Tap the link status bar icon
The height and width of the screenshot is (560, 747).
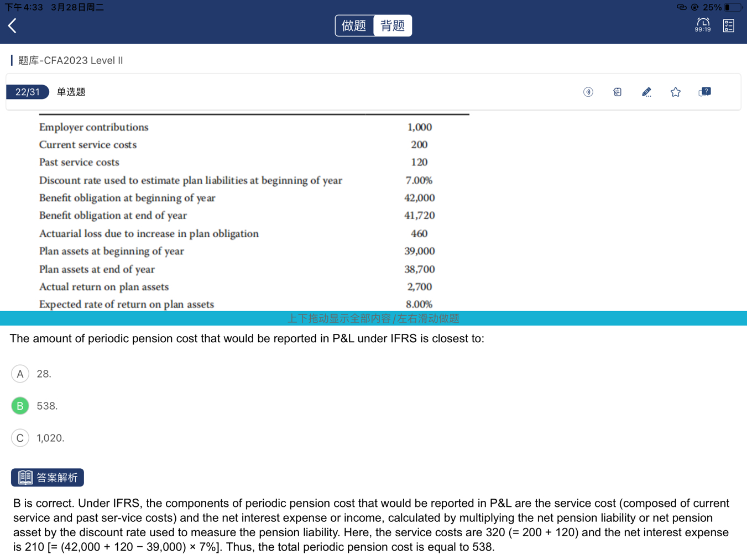[x=681, y=7]
